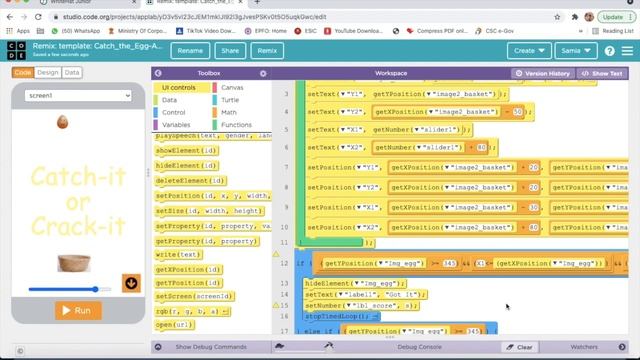The height and width of the screenshot is (360, 640).
Task: Click copyright icon below the preview
Action: coord(20,351)
